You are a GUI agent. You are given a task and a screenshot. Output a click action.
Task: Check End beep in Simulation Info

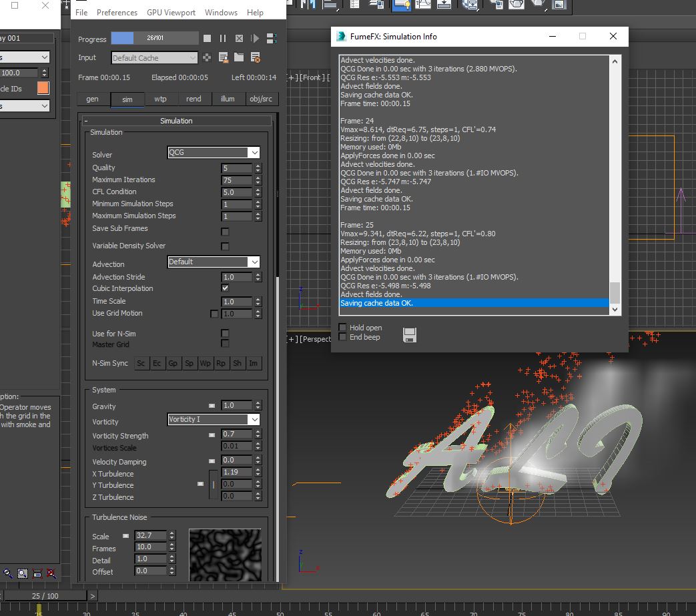point(343,337)
